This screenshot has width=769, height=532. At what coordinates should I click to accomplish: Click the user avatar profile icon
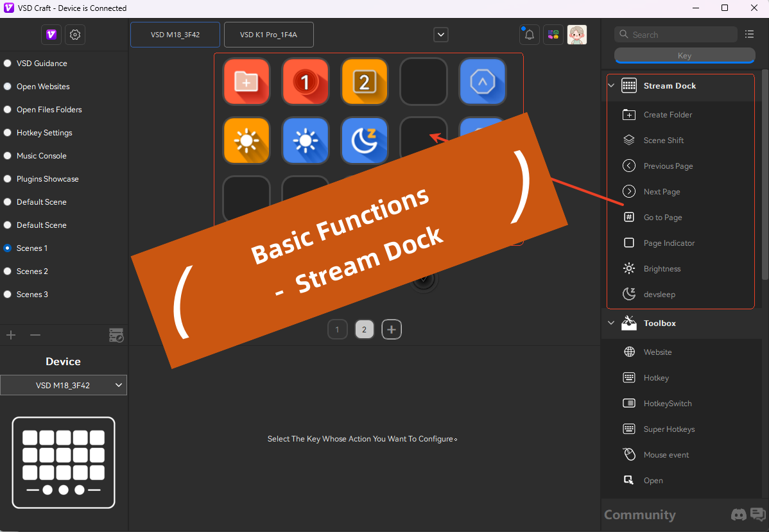(576, 35)
